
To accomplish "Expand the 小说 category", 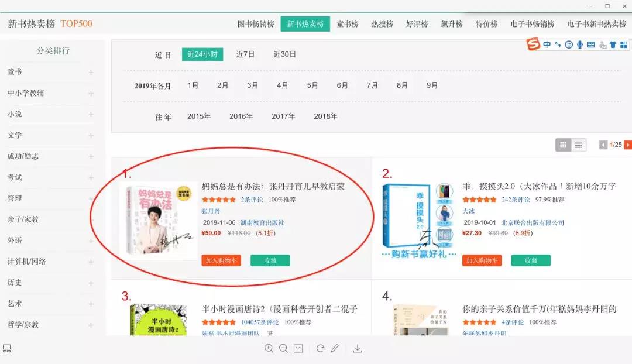I will [91, 115].
